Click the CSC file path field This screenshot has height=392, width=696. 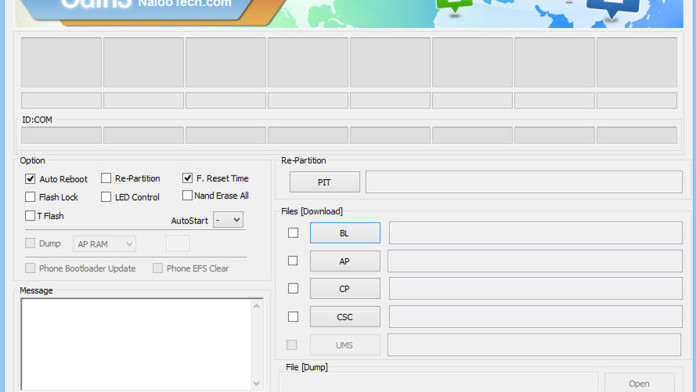[x=536, y=317]
